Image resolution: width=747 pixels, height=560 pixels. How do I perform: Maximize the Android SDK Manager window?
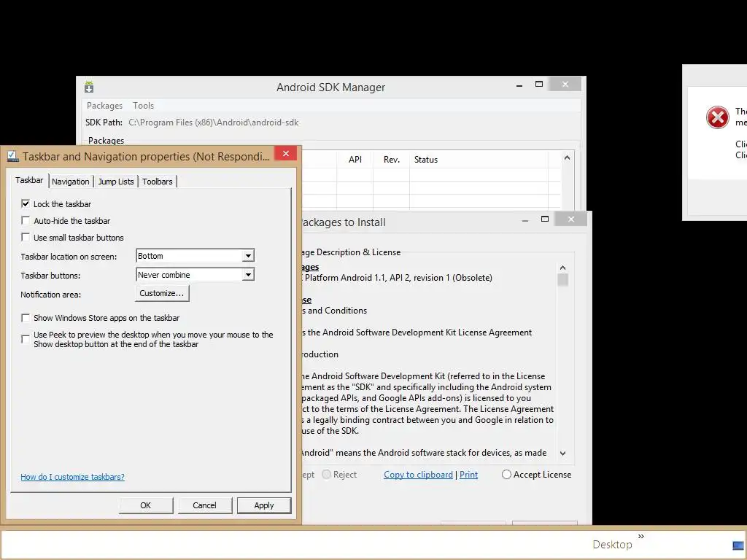[539, 85]
